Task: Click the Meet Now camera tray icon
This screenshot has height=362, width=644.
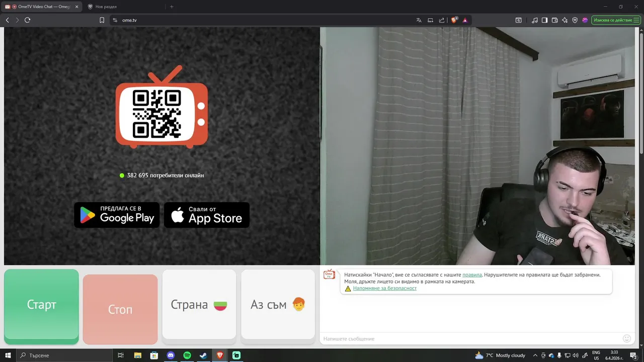Action: (544, 355)
